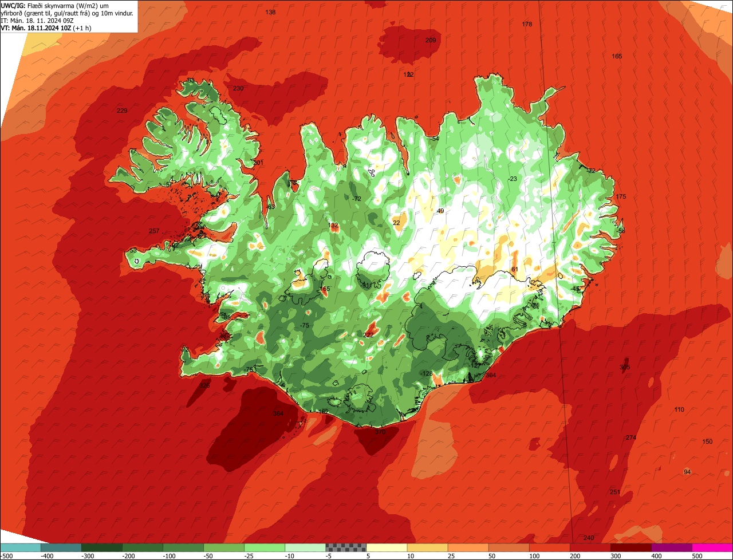
Task: Select the map value 110
Action: click(679, 409)
